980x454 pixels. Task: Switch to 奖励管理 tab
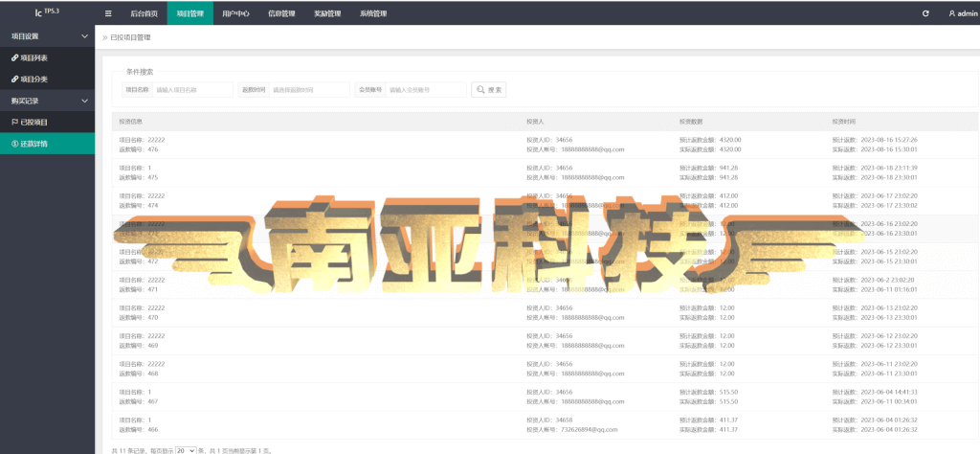[327, 13]
